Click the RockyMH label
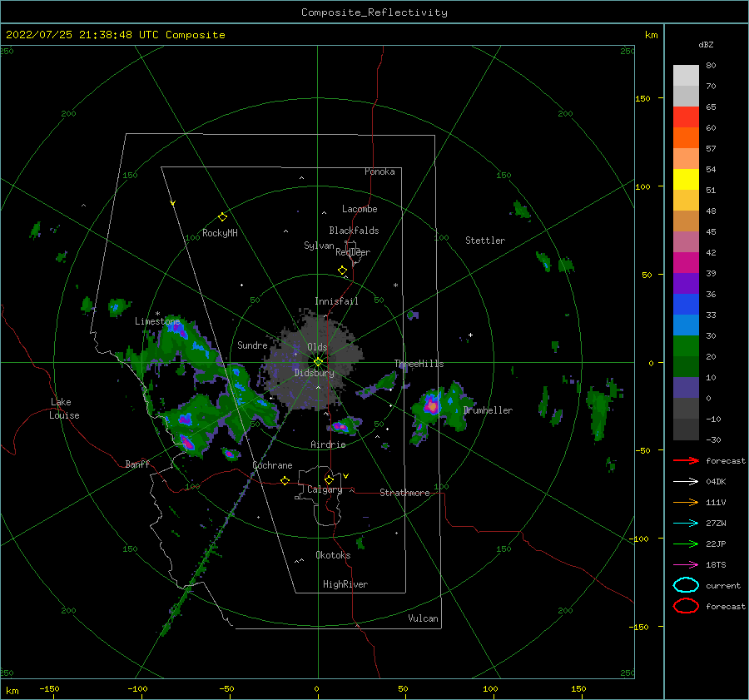The height and width of the screenshot is (700, 749). tap(220, 233)
